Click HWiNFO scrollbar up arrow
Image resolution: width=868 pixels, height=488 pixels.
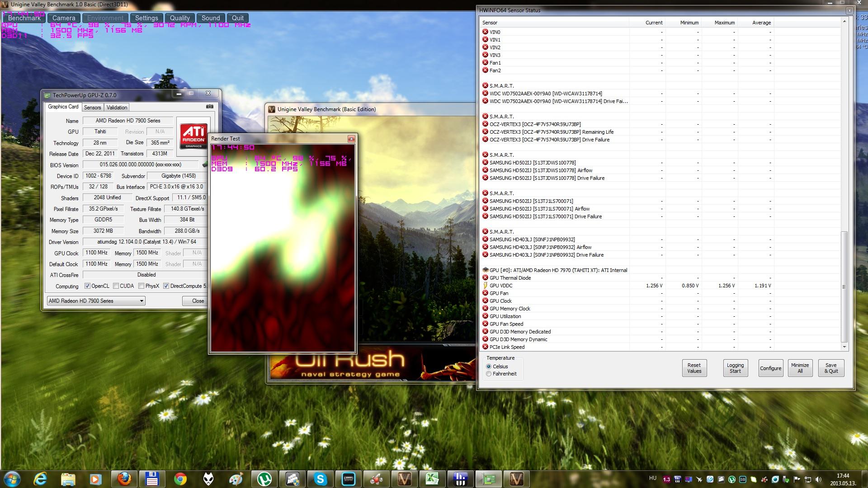pyautogui.click(x=844, y=21)
